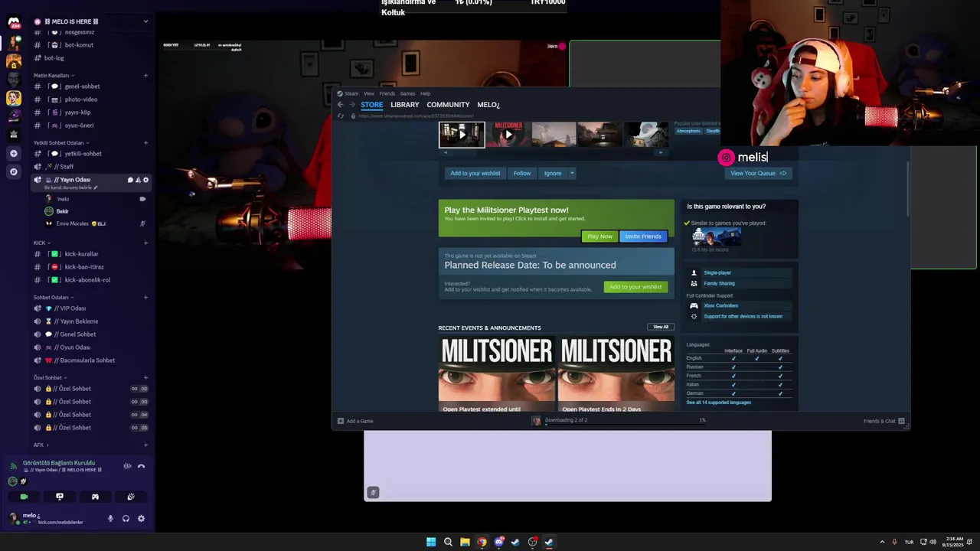Open Games menu in Steam
The image size is (980, 551).
(408, 93)
